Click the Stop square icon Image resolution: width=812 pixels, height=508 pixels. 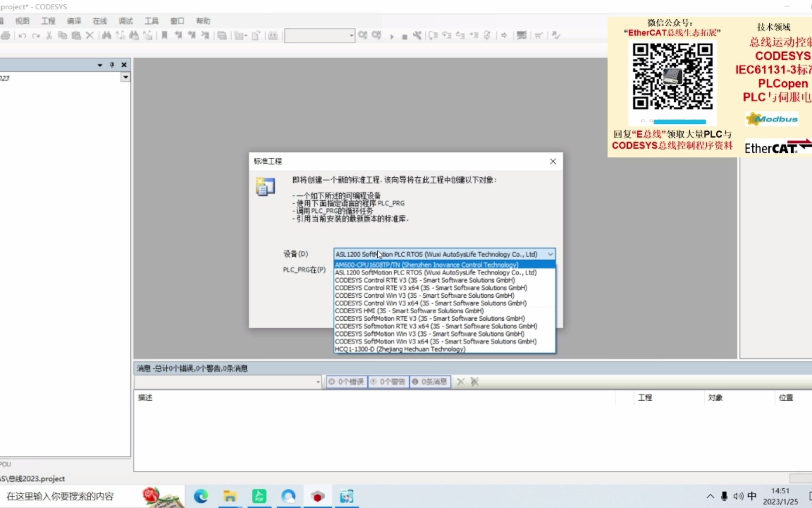pyautogui.click(x=405, y=36)
